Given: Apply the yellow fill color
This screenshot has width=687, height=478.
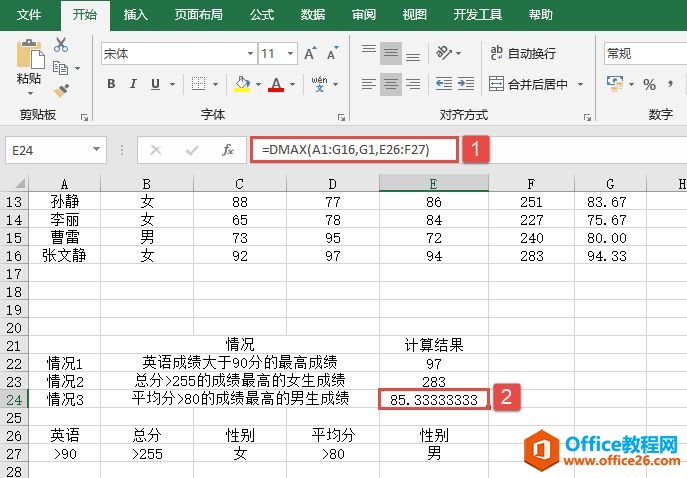Looking at the screenshot, I should [x=242, y=84].
